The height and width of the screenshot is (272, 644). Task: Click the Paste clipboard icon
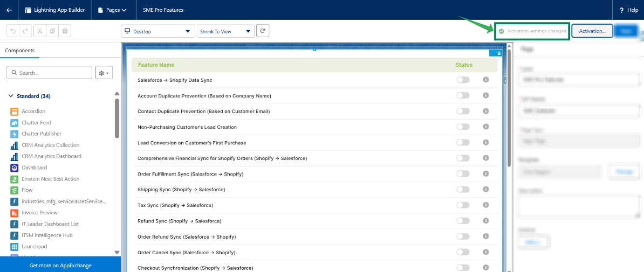coord(65,31)
